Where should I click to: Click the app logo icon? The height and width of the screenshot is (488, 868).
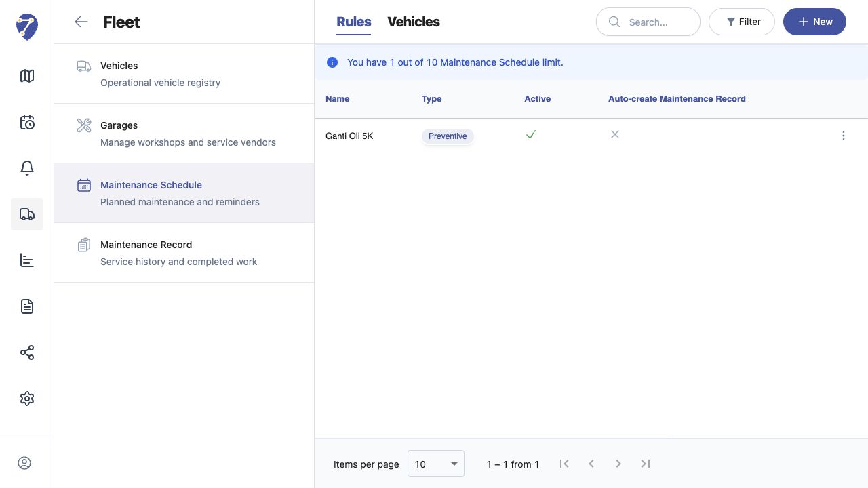pos(27,27)
